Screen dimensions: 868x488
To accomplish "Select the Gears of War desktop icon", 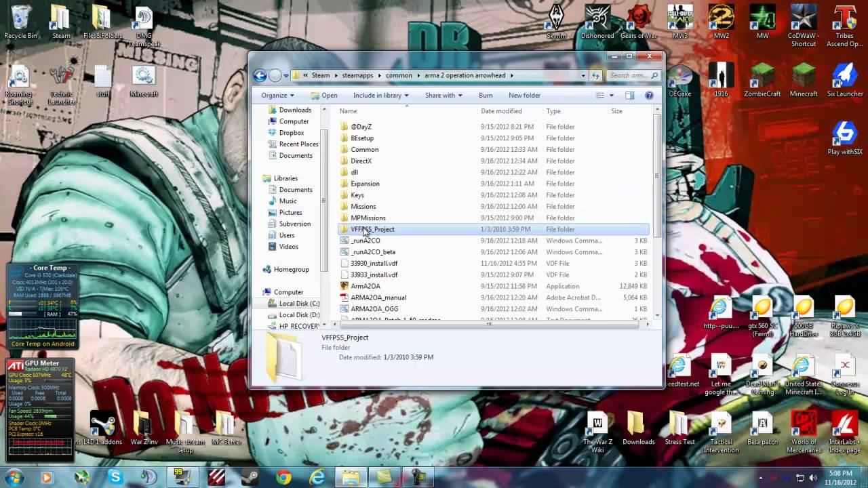I will click(x=639, y=22).
